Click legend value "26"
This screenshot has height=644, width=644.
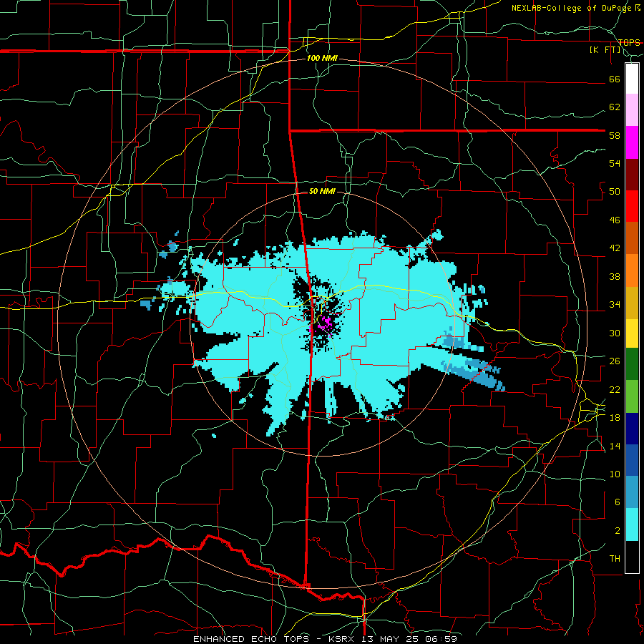click(x=615, y=361)
